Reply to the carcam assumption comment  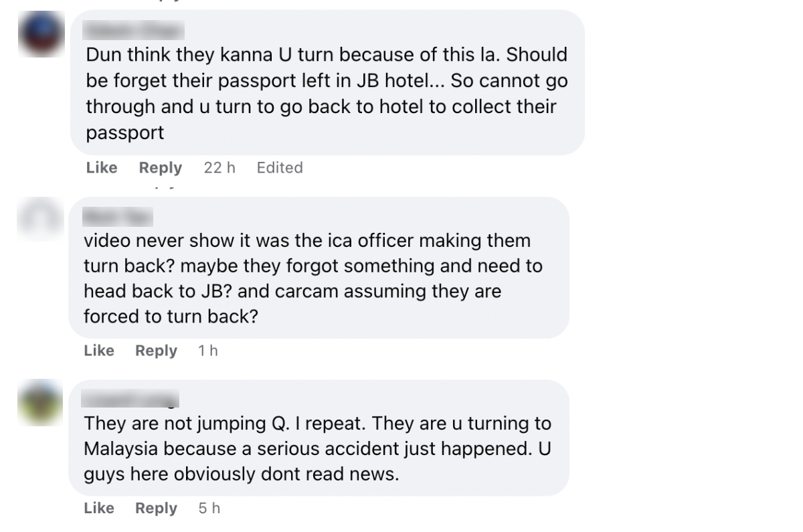tap(156, 351)
